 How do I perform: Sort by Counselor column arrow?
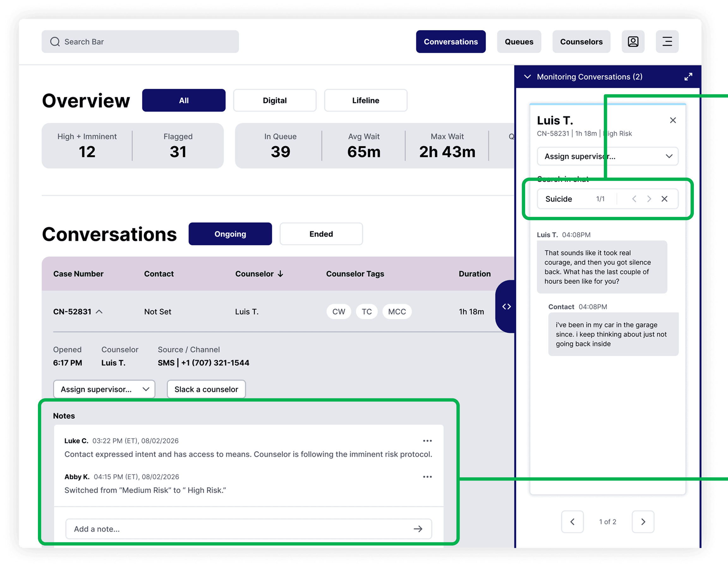[x=280, y=274]
